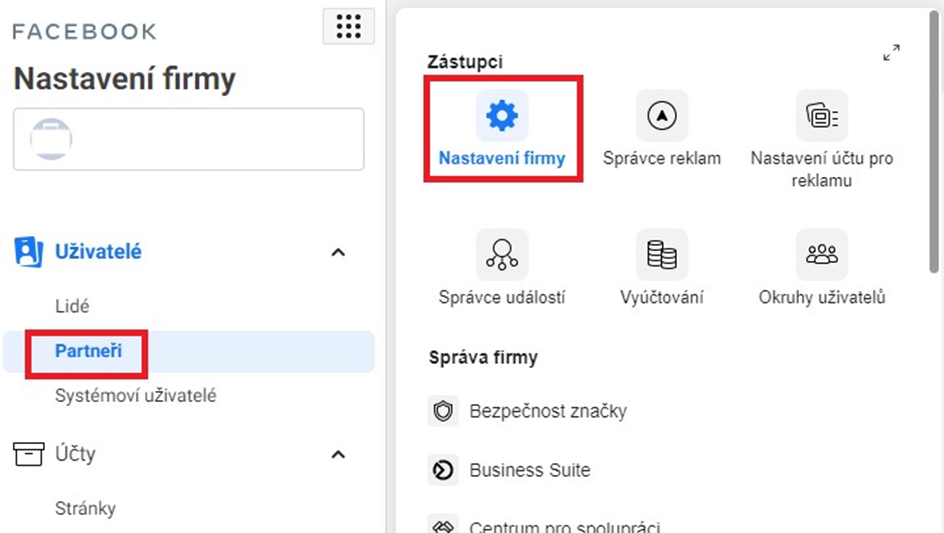Click the Účty archive box icon

pos(28,454)
